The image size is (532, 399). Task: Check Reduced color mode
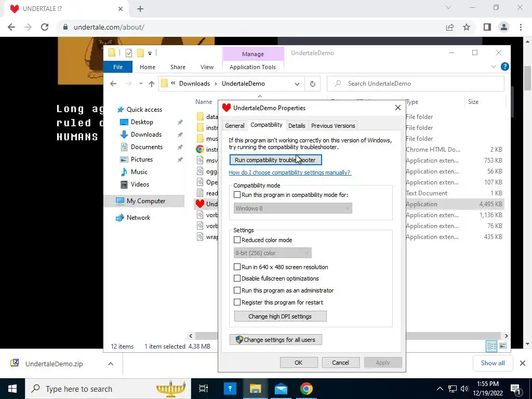(237, 240)
